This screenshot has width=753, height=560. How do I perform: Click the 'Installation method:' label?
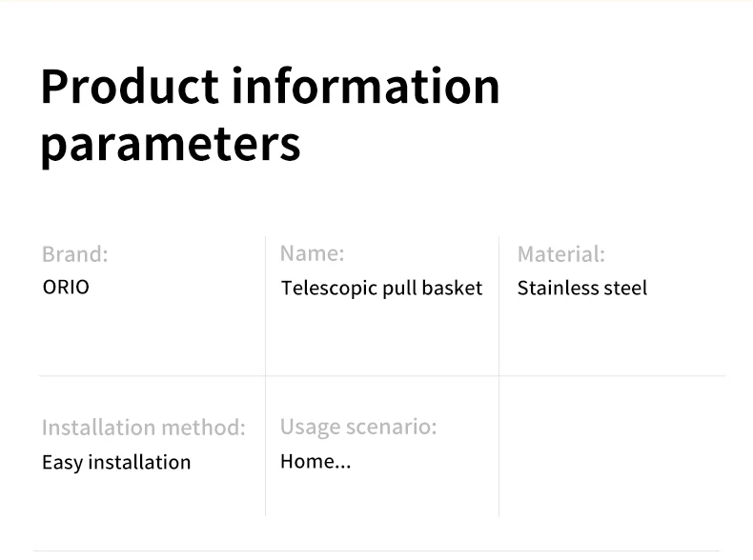coord(143,428)
